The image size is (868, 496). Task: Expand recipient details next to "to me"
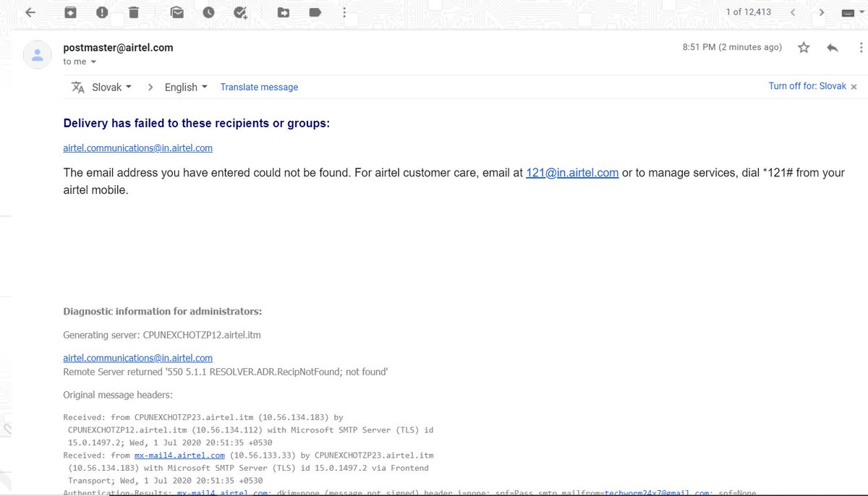click(x=93, y=62)
